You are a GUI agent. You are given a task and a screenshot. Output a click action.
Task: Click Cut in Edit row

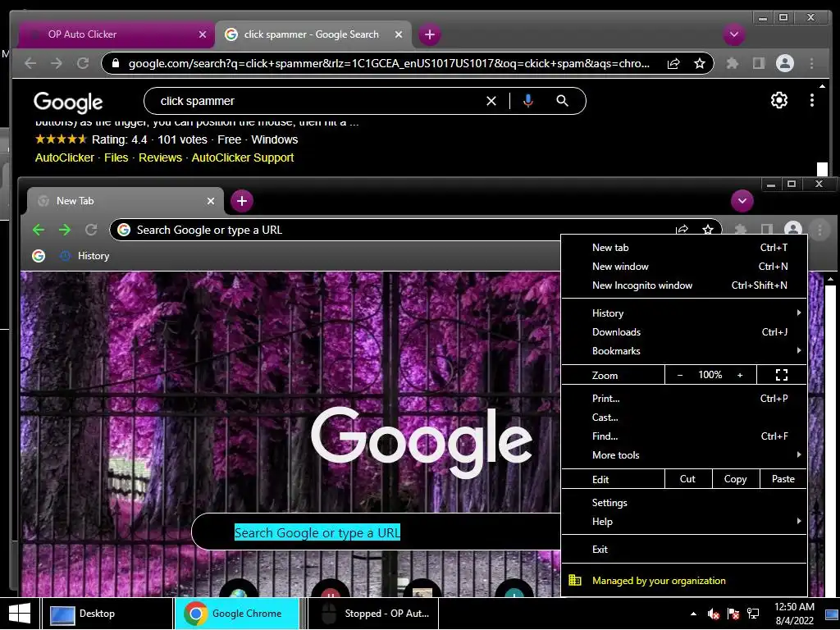688,479
